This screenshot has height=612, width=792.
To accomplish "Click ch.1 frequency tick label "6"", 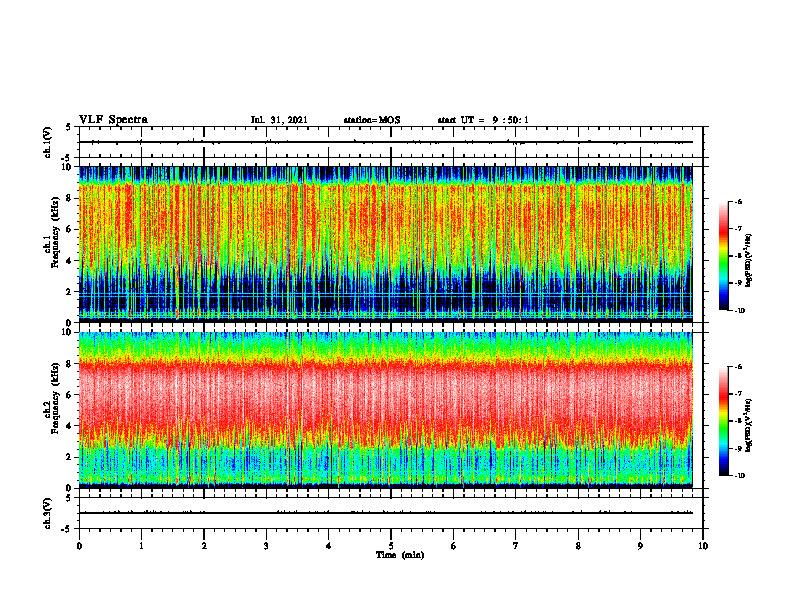I will pyautogui.click(x=69, y=229).
